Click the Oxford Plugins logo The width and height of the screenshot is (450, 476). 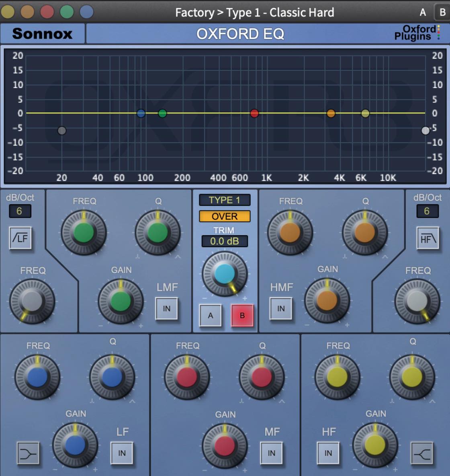coord(417,33)
